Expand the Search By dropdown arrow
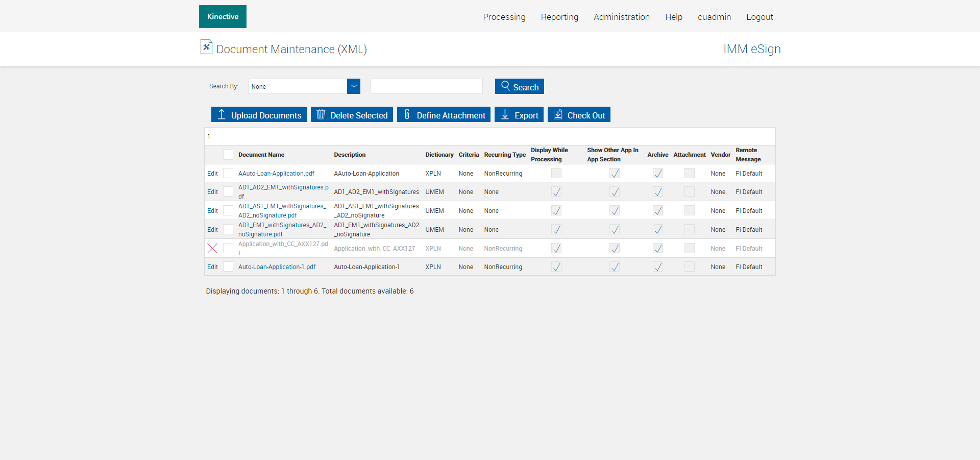This screenshot has width=980, height=460. [x=354, y=86]
